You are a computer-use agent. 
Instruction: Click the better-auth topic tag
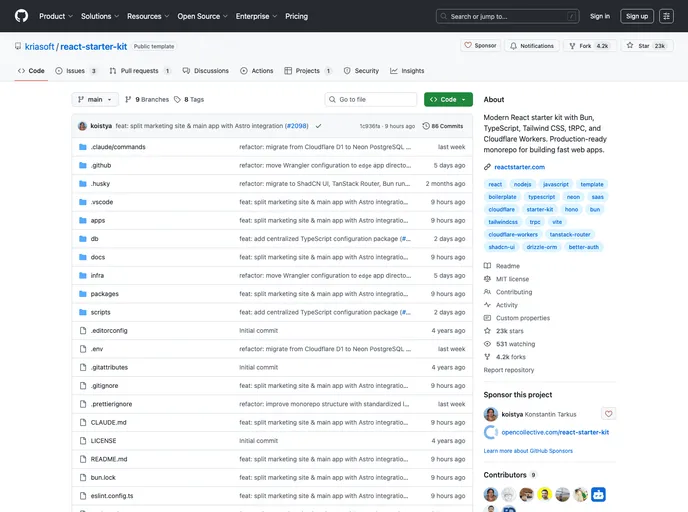point(584,247)
